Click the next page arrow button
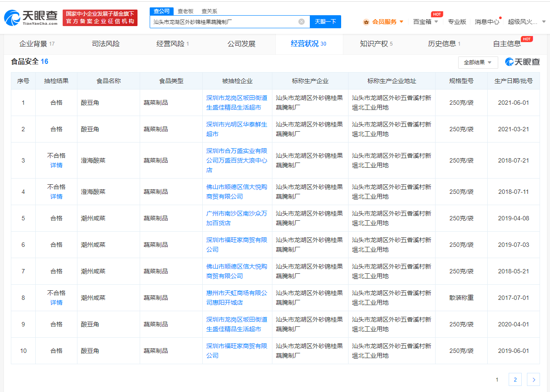This screenshot has width=550, height=392. (x=533, y=379)
